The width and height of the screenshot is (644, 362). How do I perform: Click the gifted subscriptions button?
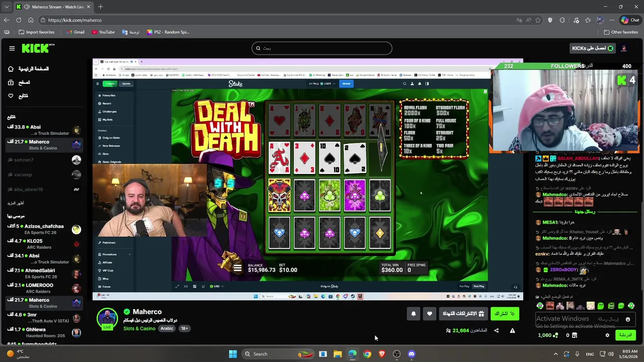[463, 314]
